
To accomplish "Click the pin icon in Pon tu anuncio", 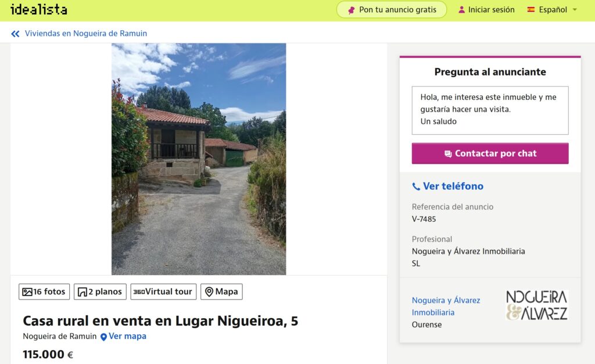I will [352, 10].
